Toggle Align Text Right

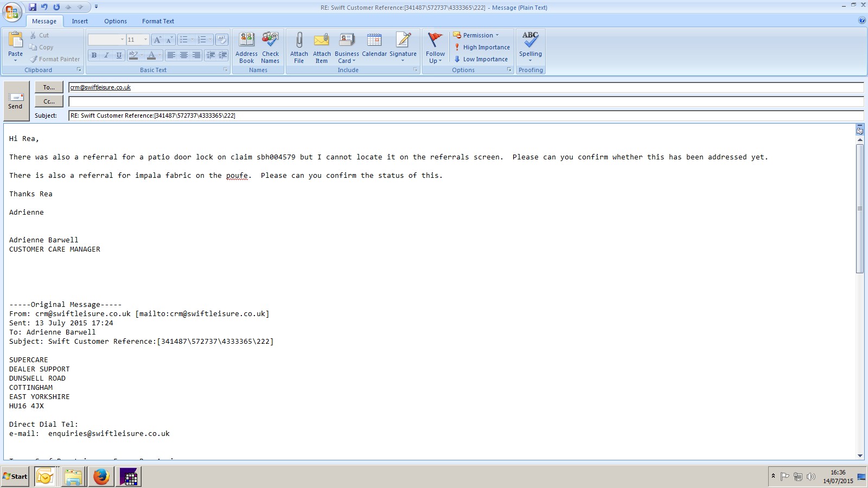click(196, 55)
